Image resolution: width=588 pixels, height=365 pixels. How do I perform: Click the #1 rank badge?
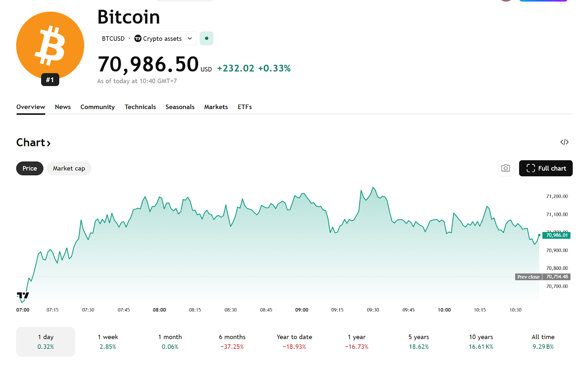coord(50,80)
